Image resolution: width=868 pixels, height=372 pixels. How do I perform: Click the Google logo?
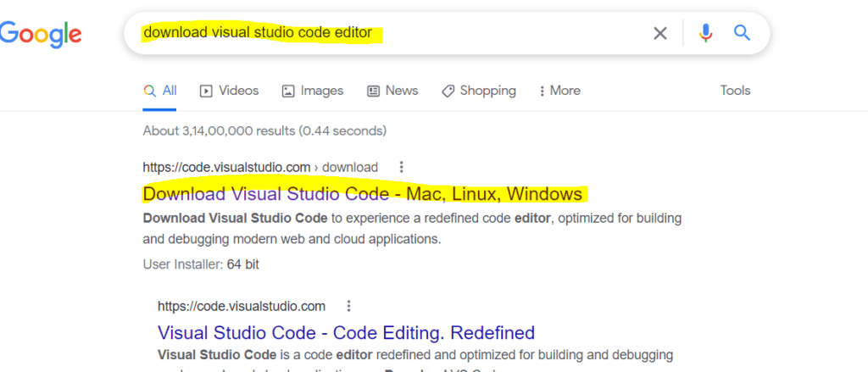41,34
